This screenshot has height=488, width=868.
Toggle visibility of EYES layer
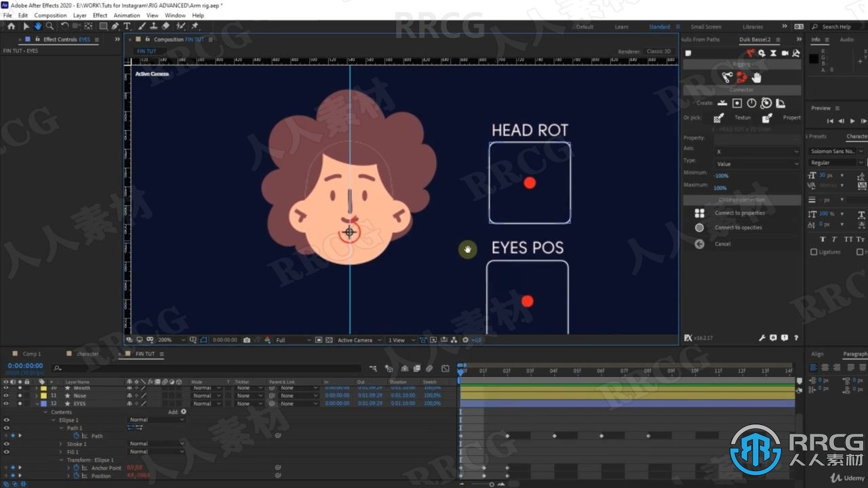point(6,404)
